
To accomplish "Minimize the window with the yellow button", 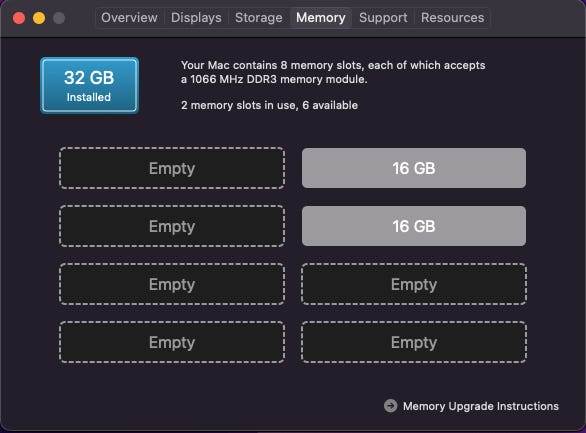I will (39, 18).
